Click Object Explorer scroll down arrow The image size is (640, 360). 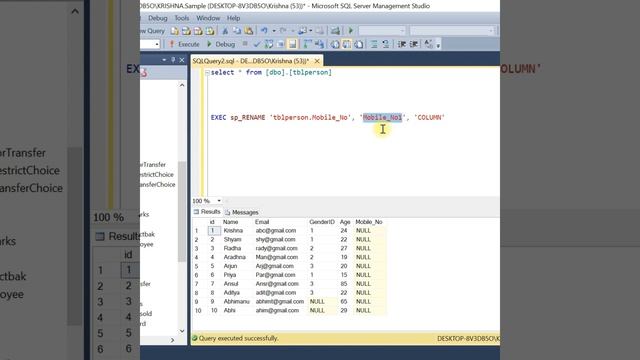182,331
